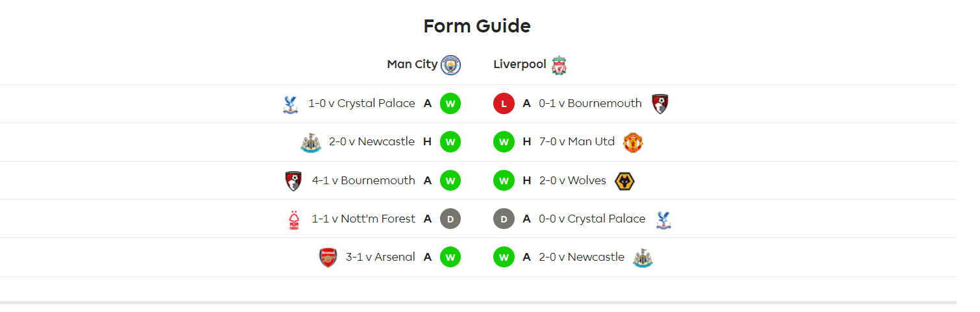Click the Manchester United crest
Screen dimensions: 980x312
pos(633,142)
